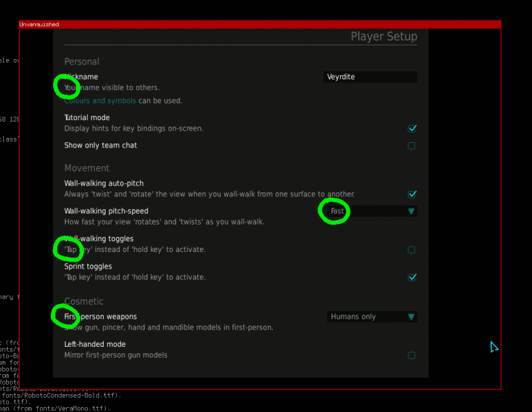Select the 'Tutorial mode' option label
This screenshot has width=532, height=412.
pyautogui.click(x=87, y=117)
